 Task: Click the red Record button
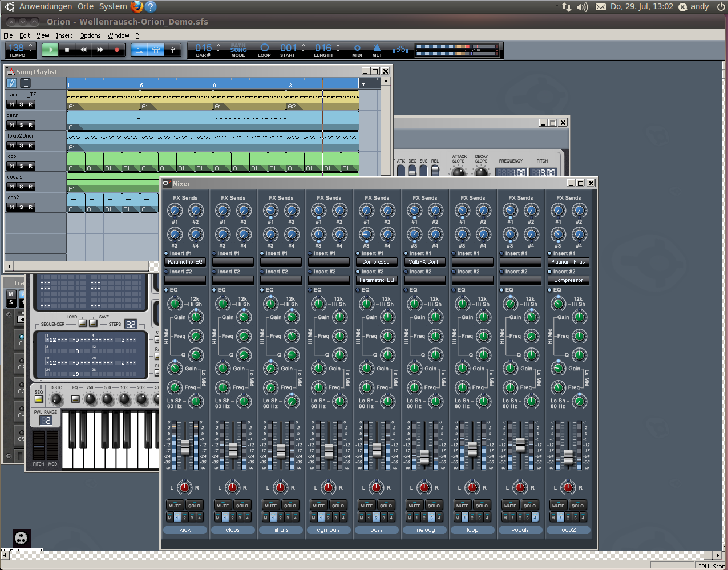[117, 50]
